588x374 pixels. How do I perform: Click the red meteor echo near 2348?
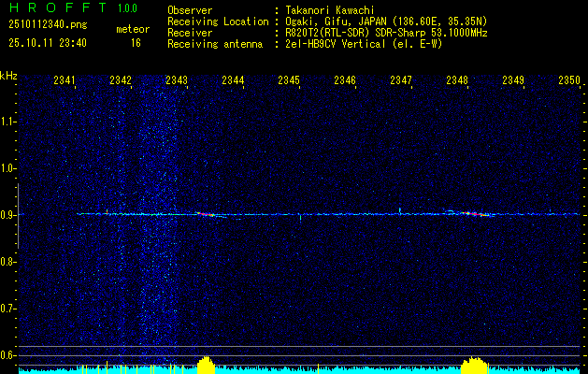[476, 214]
